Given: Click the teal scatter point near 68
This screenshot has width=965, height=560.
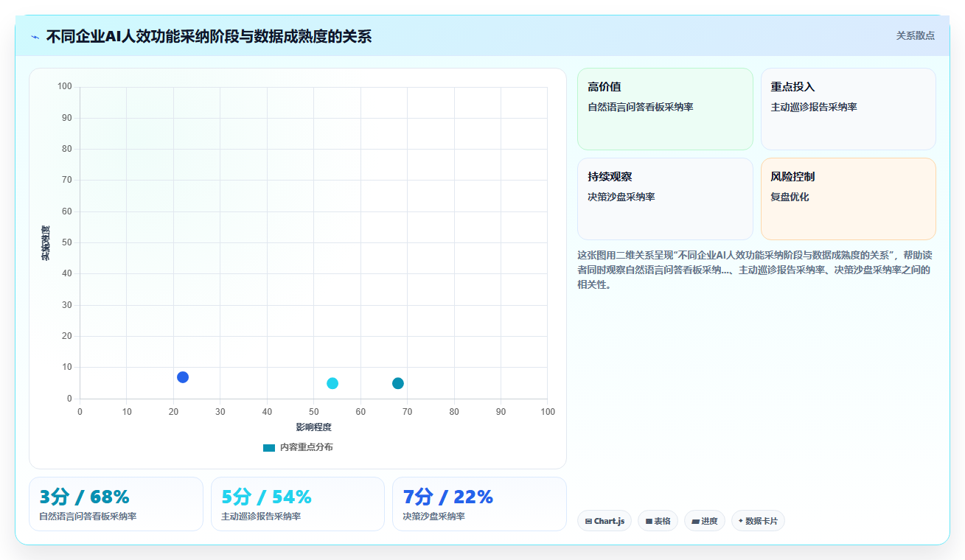Looking at the screenshot, I should coord(398,383).
